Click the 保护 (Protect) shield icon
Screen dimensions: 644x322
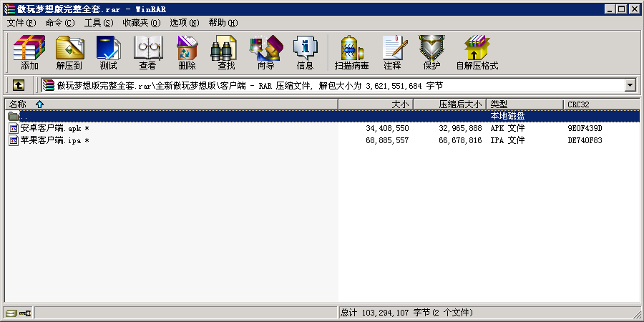click(x=431, y=52)
